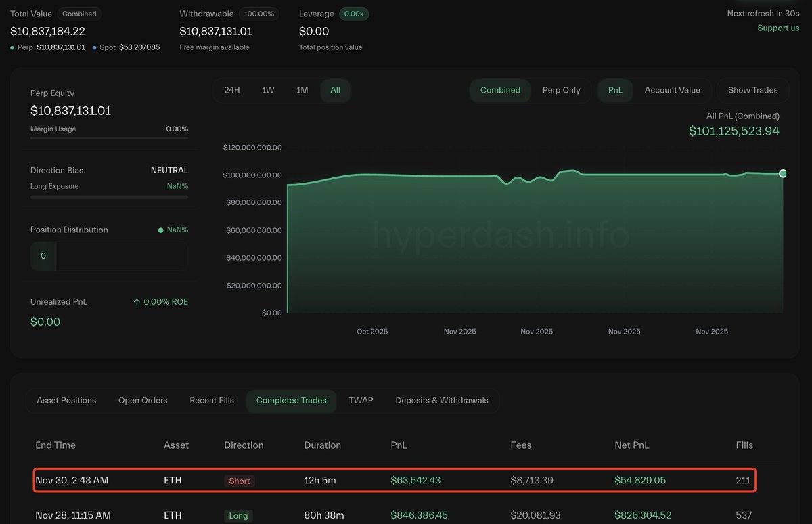Click the ROE up-arrow icon
This screenshot has width=812, height=524.
tap(137, 302)
